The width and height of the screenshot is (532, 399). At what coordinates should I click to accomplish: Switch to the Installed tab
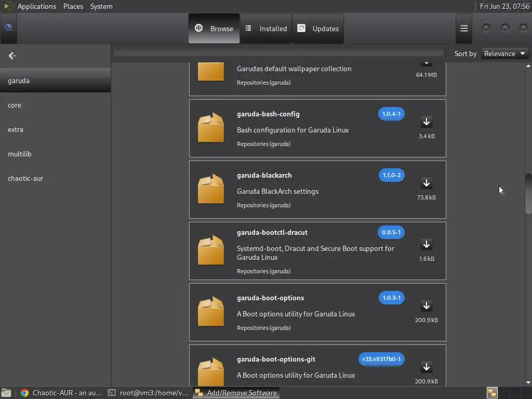pos(266,29)
